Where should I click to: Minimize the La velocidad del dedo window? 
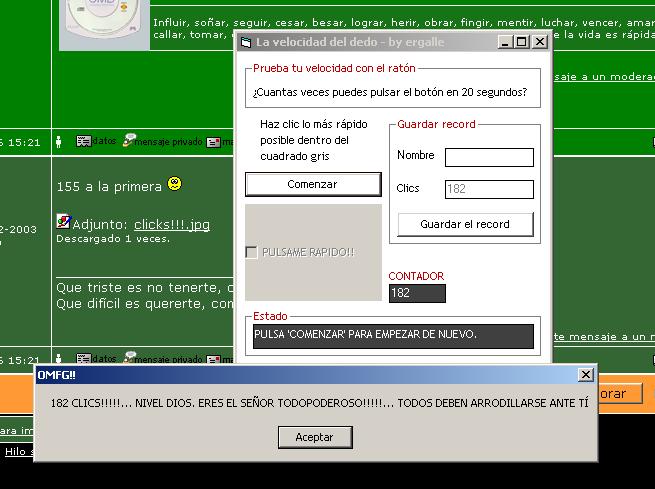[x=505, y=42]
